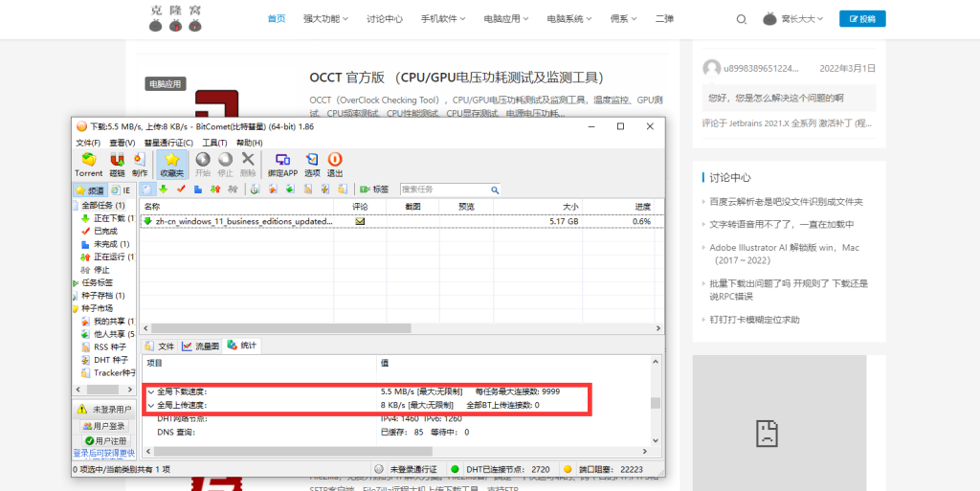Select 已完成 in sidebar tree
The image size is (980, 491).
click(105, 231)
